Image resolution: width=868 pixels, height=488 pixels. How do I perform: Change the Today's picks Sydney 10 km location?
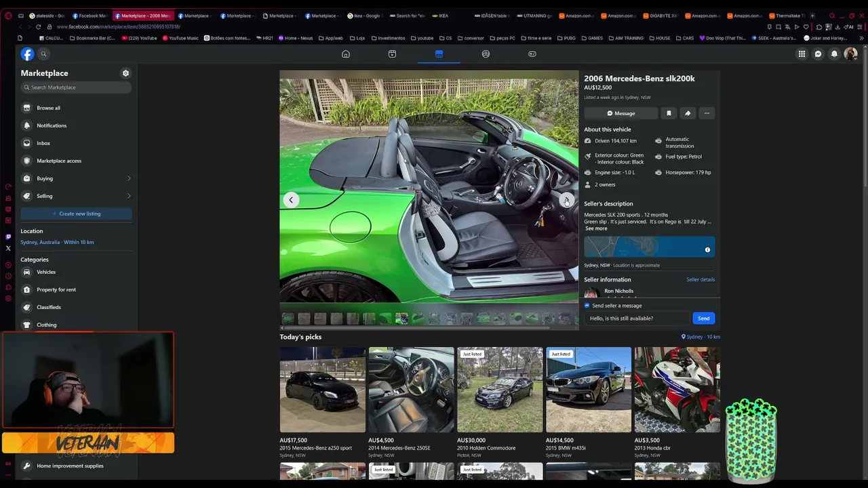tap(701, 337)
